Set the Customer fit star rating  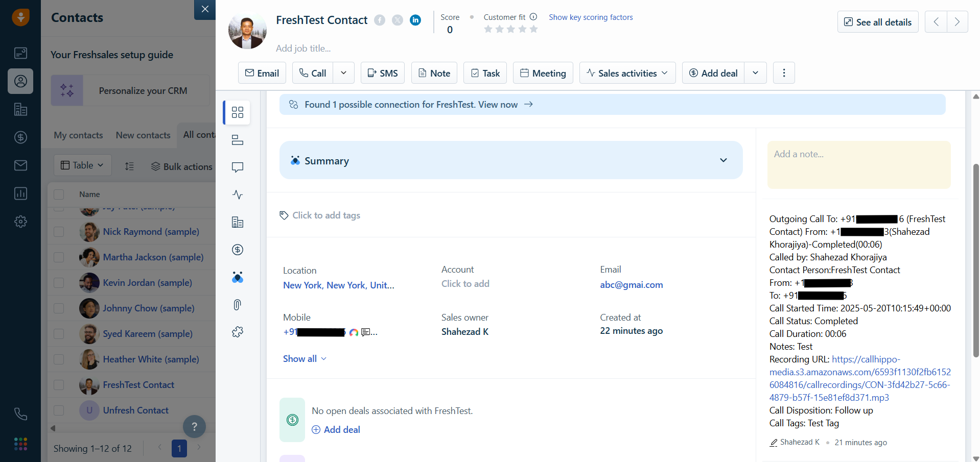click(x=511, y=29)
